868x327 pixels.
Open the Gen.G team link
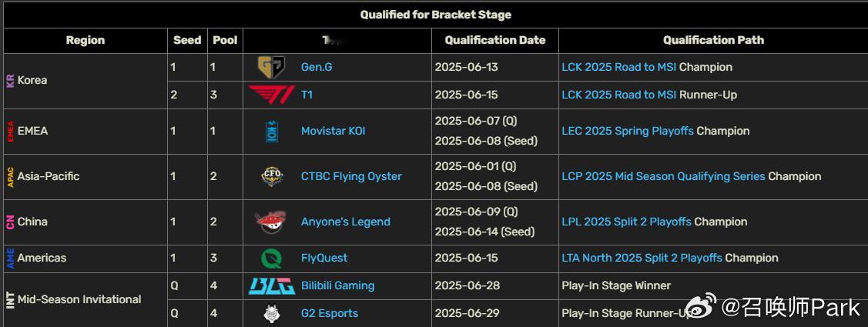pos(317,68)
